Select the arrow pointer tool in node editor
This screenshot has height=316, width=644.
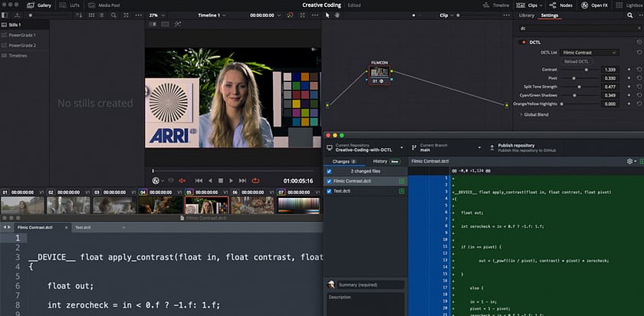[327, 15]
